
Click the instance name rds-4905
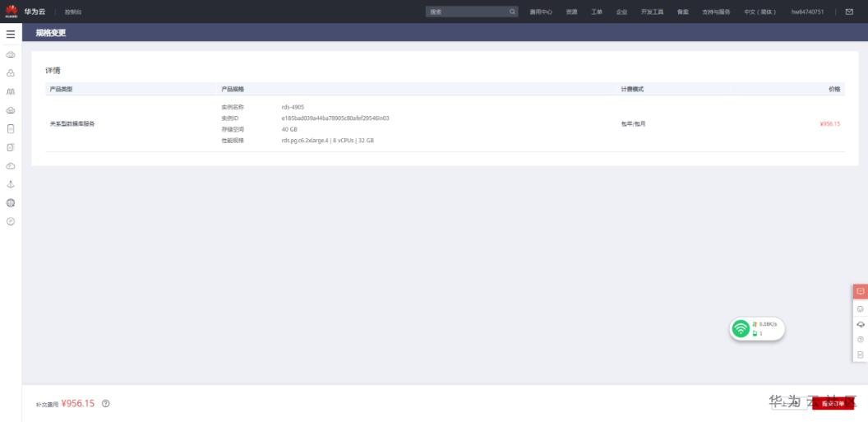[x=293, y=107]
